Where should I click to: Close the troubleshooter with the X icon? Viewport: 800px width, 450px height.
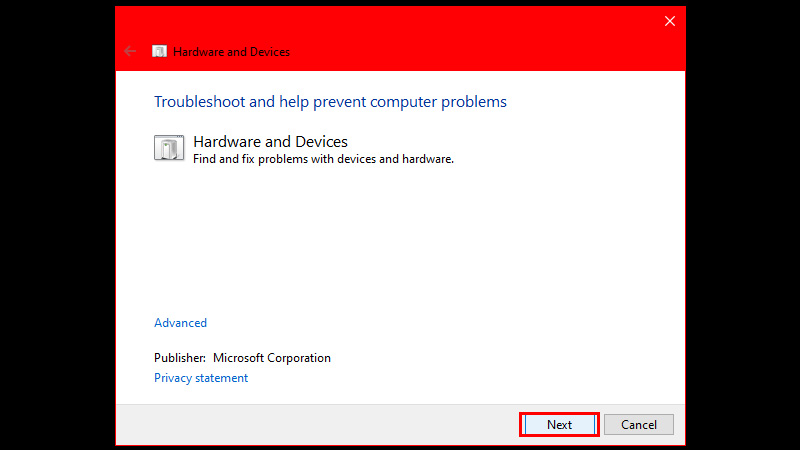coord(669,21)
